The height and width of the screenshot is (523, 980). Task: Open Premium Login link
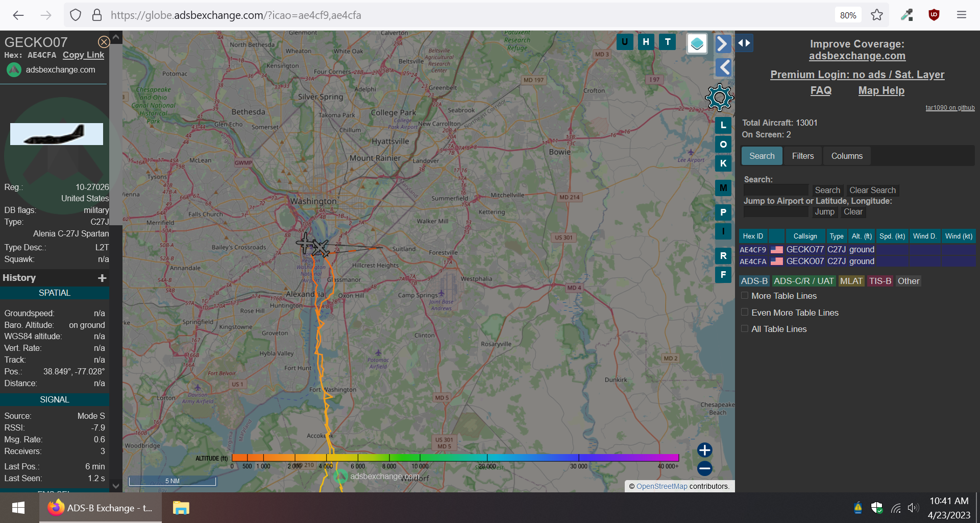point(857,75)
